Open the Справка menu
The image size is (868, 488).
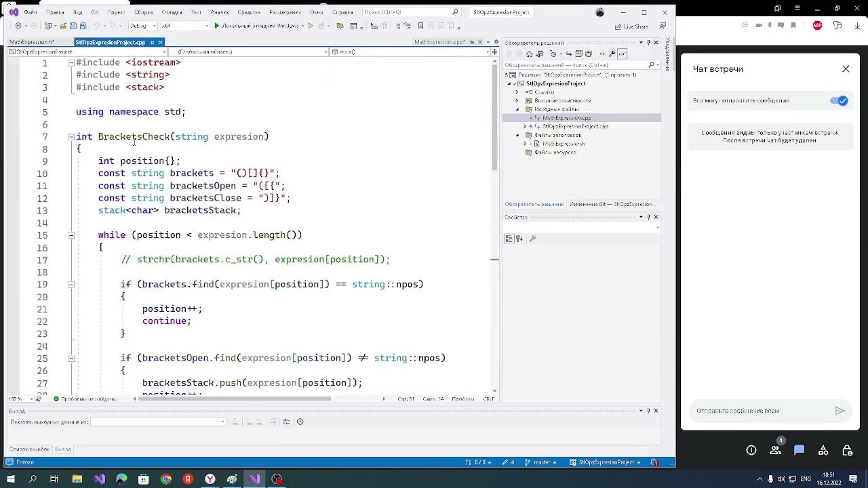[342, 12]
